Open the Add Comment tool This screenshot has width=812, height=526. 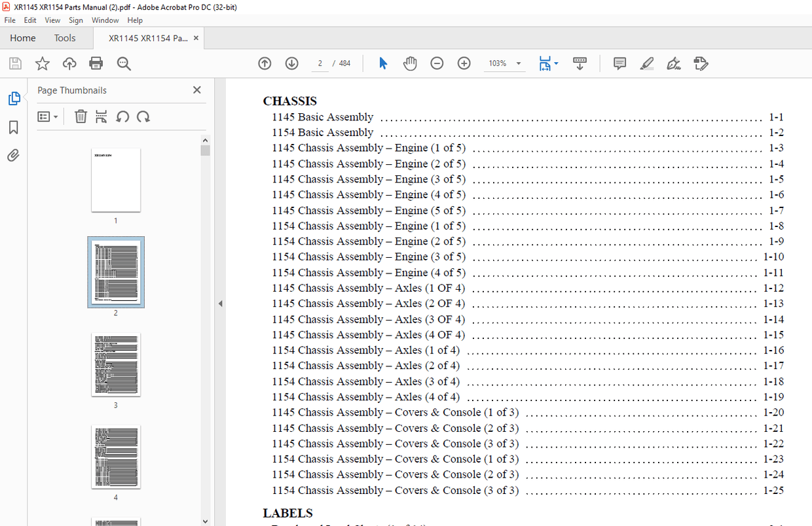pyautogui.click(x=619, y=63)
